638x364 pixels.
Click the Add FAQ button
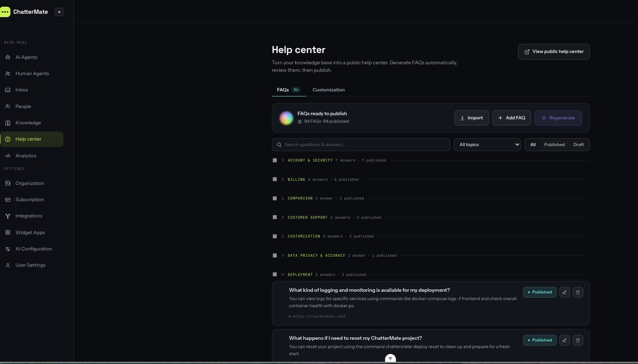click(x=511, y=118)
